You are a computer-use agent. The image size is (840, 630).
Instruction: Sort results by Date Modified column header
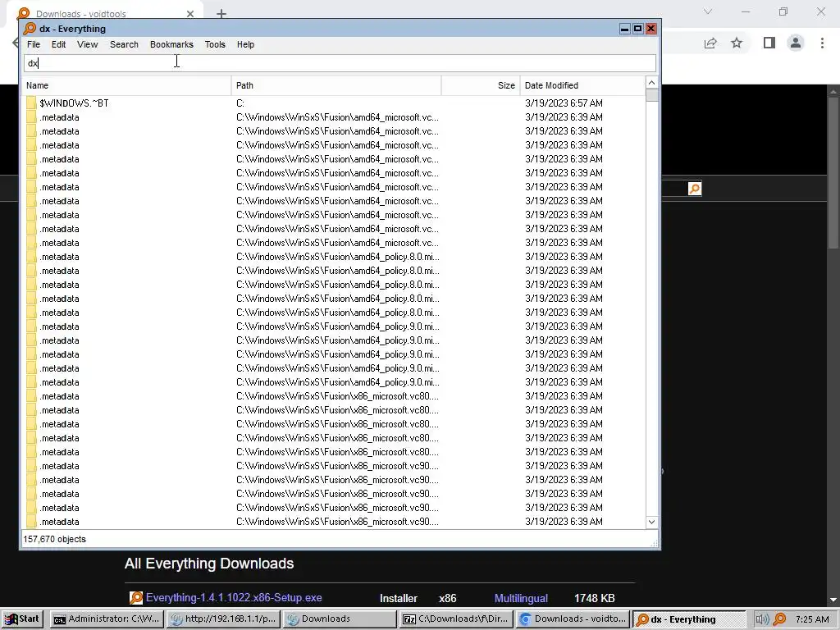coord(583,85)
